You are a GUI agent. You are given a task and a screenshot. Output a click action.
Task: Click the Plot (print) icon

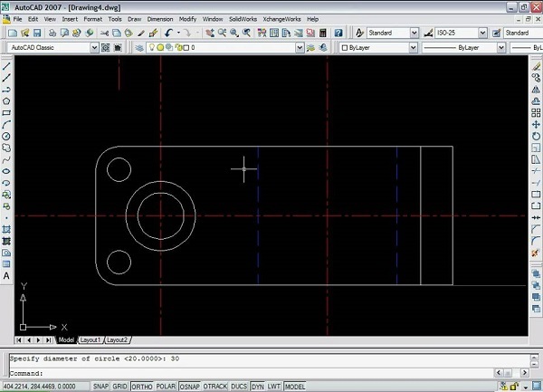(52, 33)
